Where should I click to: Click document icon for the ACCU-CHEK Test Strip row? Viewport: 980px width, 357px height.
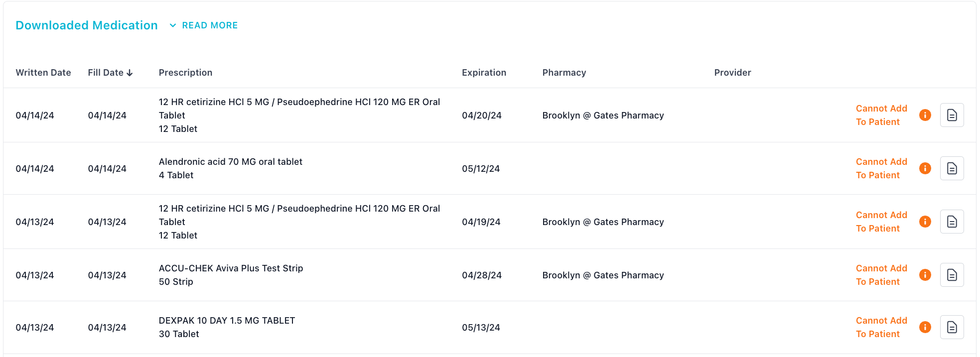(952, 275)
